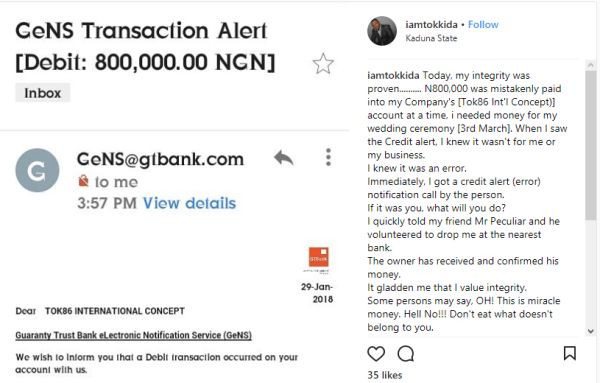Click the iamtokkida username in header
The width and height of the screenshot is (600, 383).
tap(431, 24)
